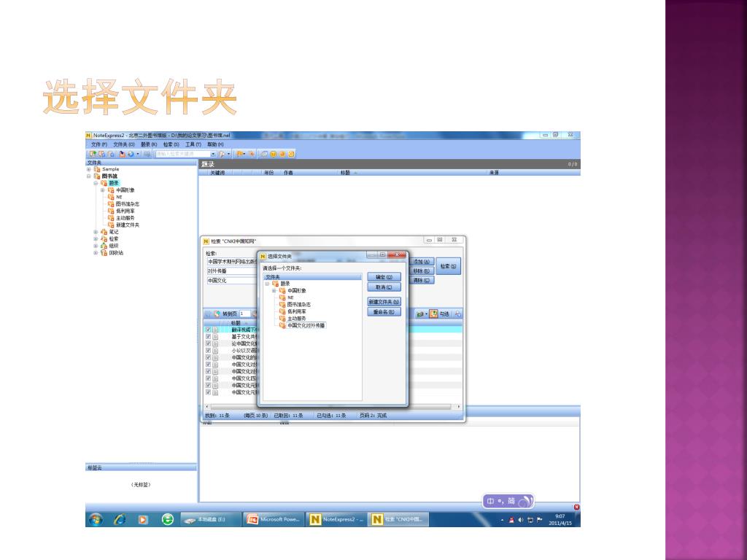
Task: Switch to NoteExpress2 taskbar button
Action: (x=336, y=519)
